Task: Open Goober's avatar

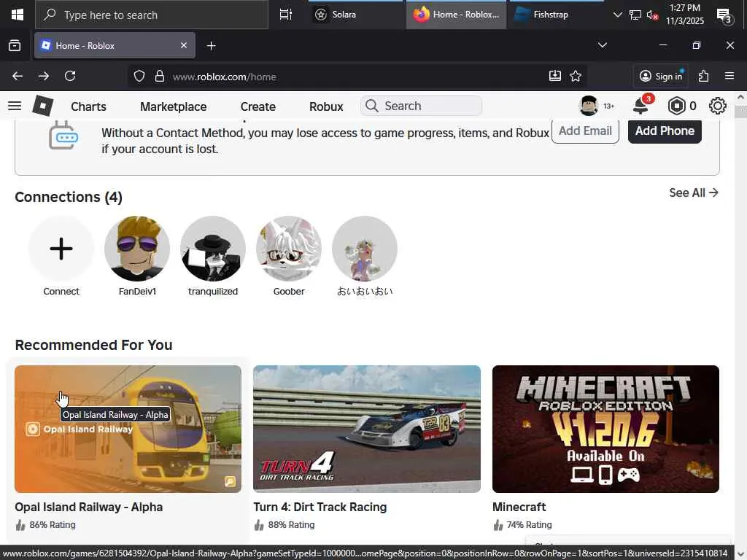Action: [x=289, y=249]
